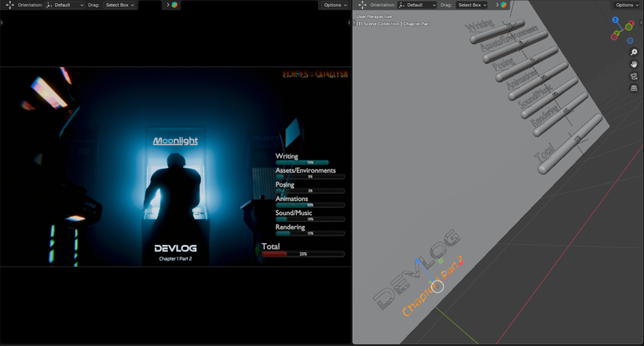Open the Options dropdown in right viewport
The height and width of the screenshot is (346, 644).
tap(628, 5)
